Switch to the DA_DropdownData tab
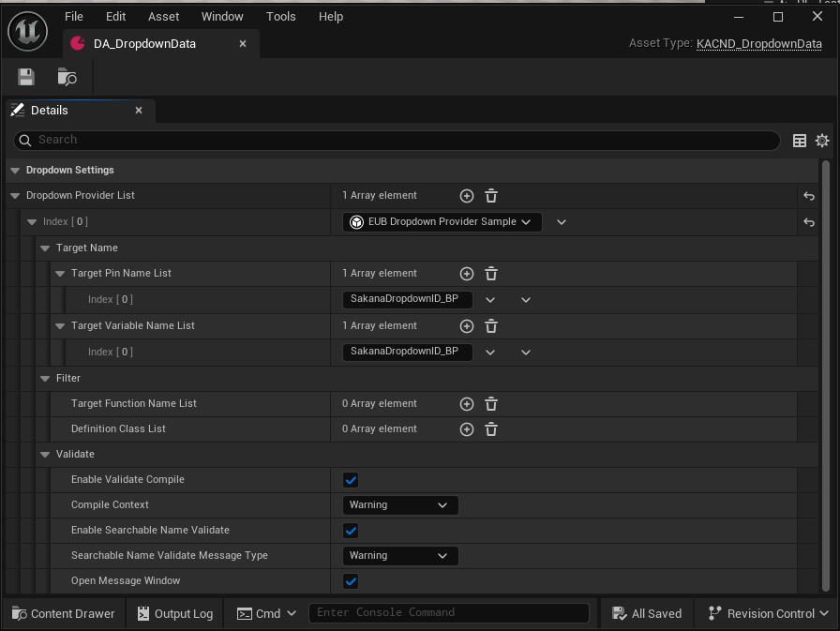The width and height of the screenshot is (840, 631). pos(144,43)
